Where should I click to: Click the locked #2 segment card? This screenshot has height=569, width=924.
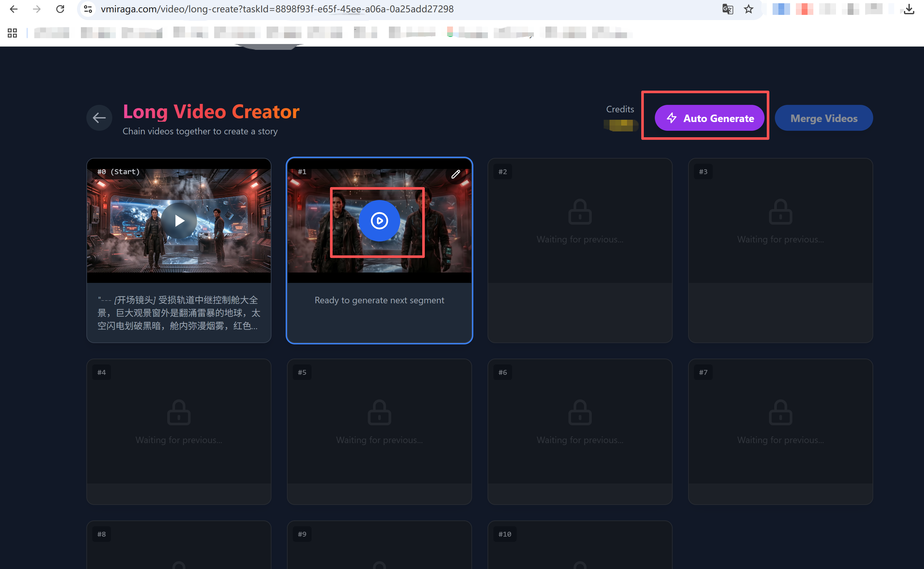point(580,250)
